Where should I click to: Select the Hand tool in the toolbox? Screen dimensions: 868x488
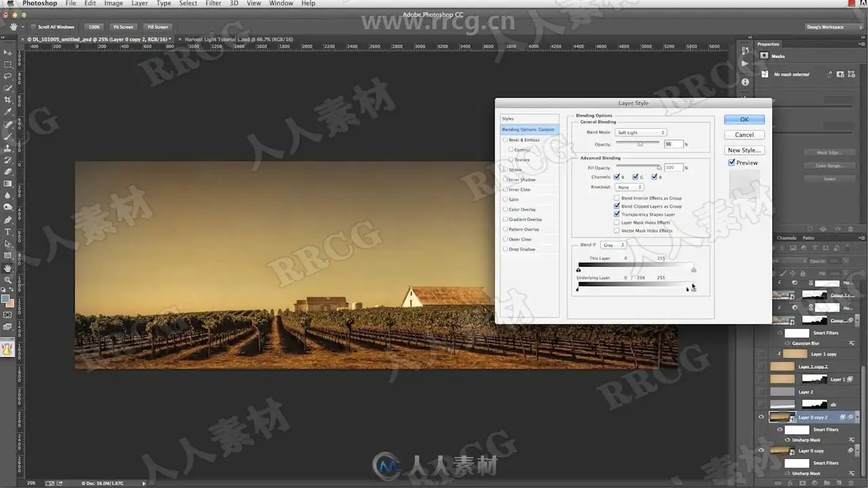(x=8, y=268)
